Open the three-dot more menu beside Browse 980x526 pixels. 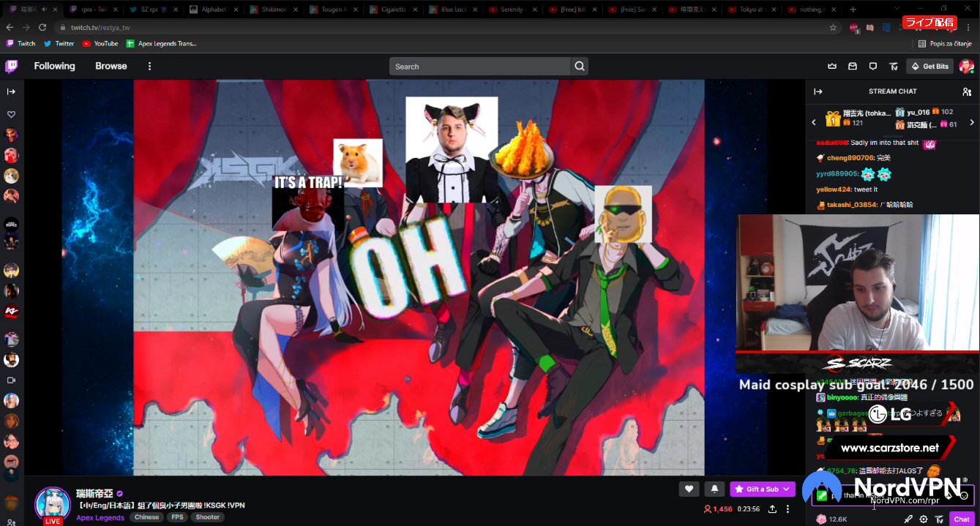[149, 66]
